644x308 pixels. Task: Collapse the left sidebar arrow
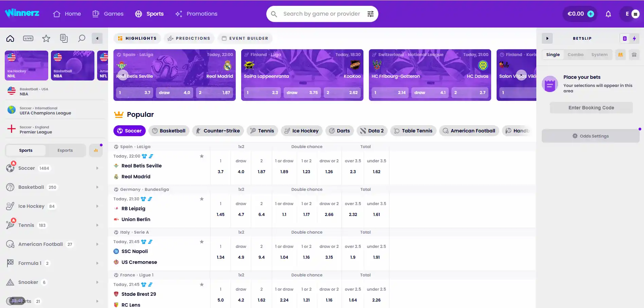click(97, 38)
